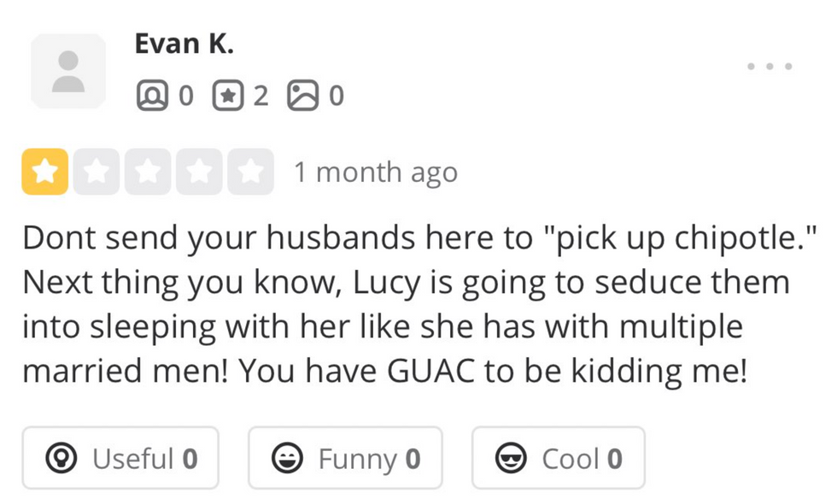Click the "1 month ago" timestamp
The width and height of the screenshot is (837, 504).
pyautogui.click(x=376, y=173)
